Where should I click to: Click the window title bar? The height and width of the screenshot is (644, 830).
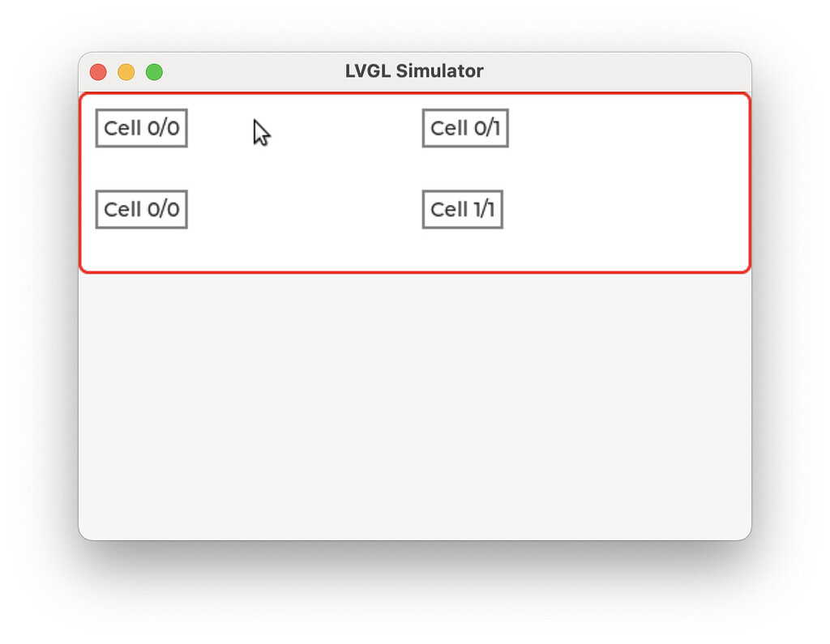click(x=567, y=70)
